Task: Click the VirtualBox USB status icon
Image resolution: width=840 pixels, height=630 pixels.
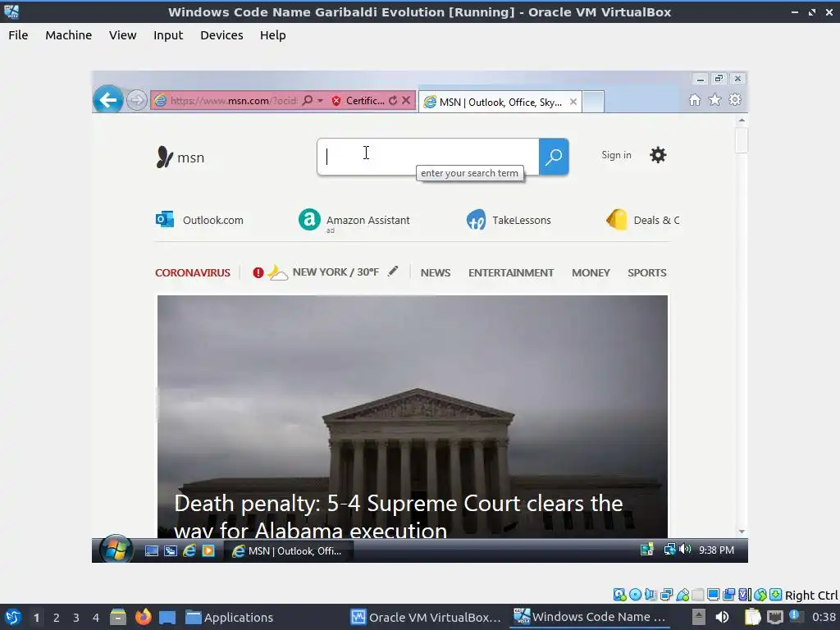Action: [682, 595]
